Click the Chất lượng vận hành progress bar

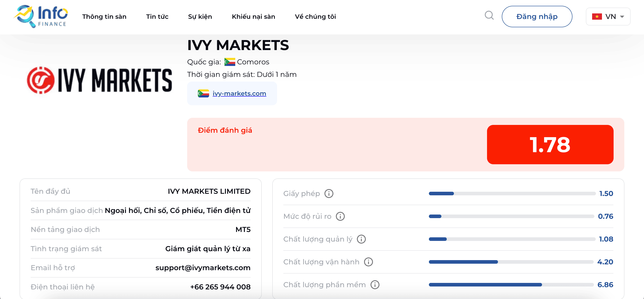click(x=511, y=262)
